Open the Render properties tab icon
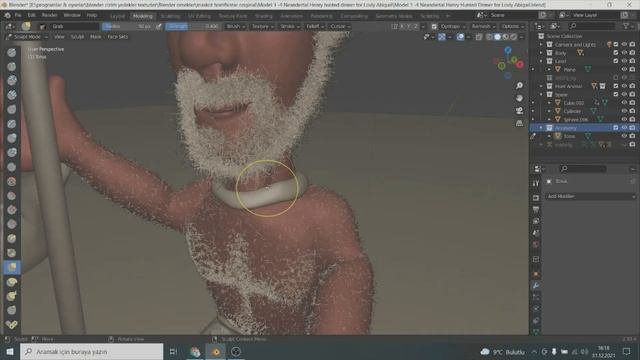The image size is (640, 360). [536, 198]
